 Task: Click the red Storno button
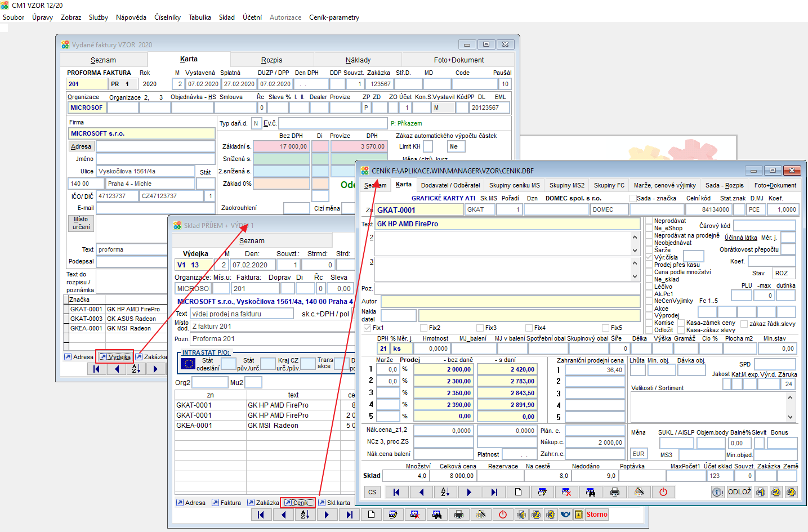click(597, 515)
